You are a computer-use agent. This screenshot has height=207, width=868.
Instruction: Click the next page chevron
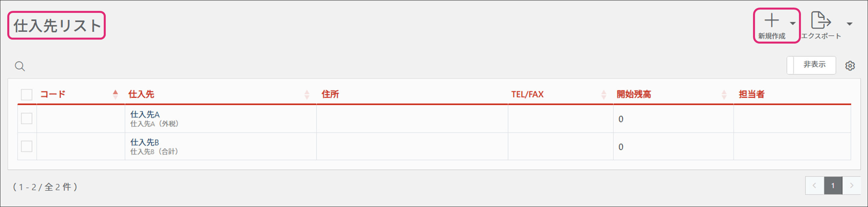click(x=851, y=186)
